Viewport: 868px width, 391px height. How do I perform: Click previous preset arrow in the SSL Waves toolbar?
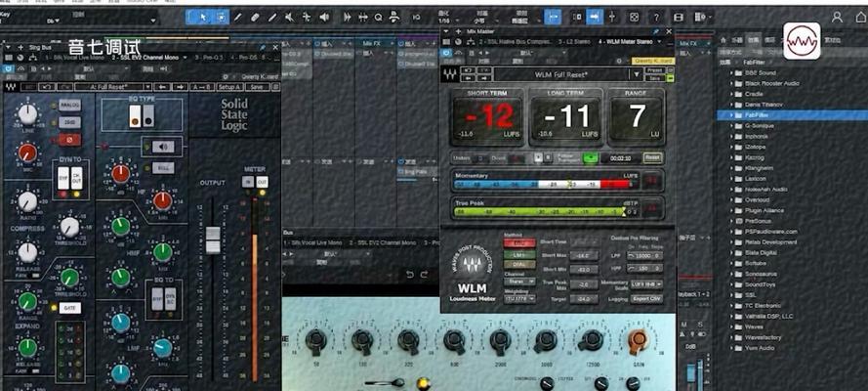pos(162,87)
